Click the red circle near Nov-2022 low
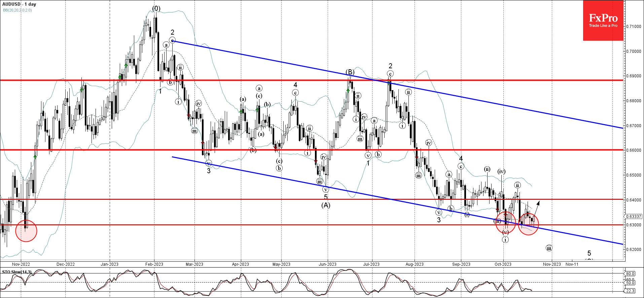The image size is (644, 298). click(26, 231)
